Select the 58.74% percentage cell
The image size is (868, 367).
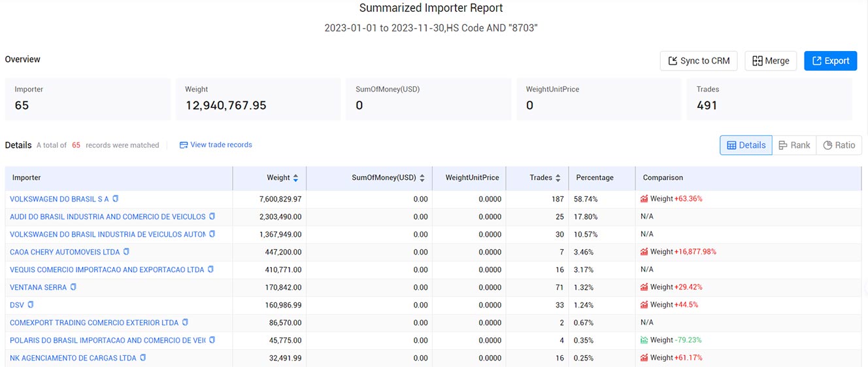point(586,199)
